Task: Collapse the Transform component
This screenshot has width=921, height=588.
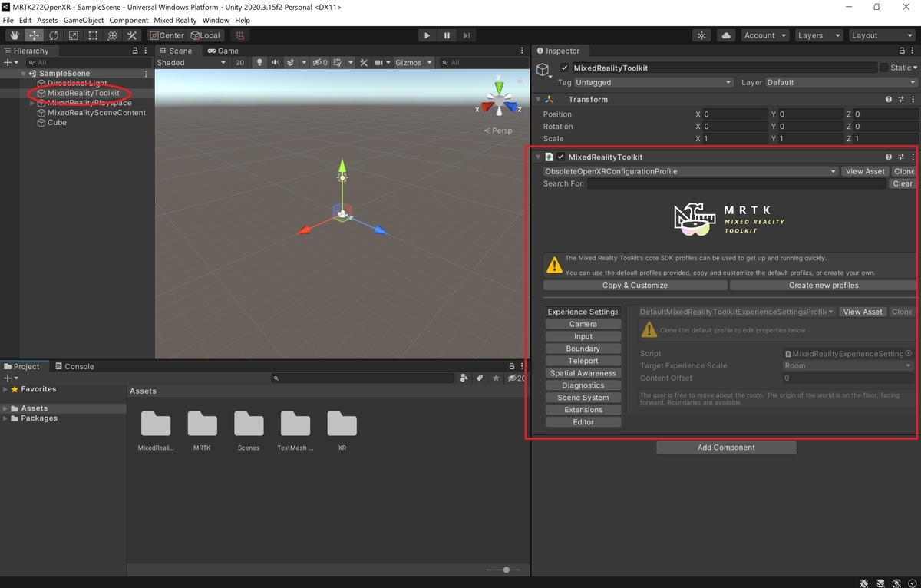Action: (x=538, y=99)
